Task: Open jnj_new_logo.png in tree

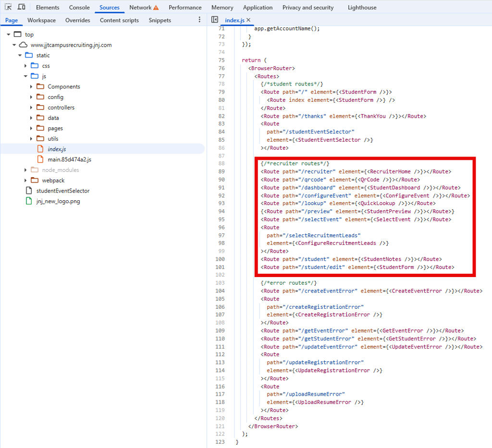Action: (x=58, y=201)
